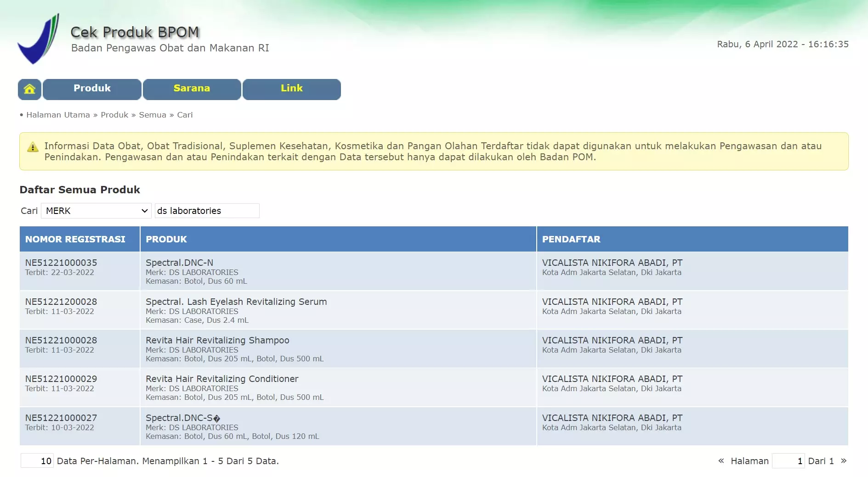Follow the Semua breadcrumb link
This screenshot has width=868, height=477.
[x=153, y=115]
